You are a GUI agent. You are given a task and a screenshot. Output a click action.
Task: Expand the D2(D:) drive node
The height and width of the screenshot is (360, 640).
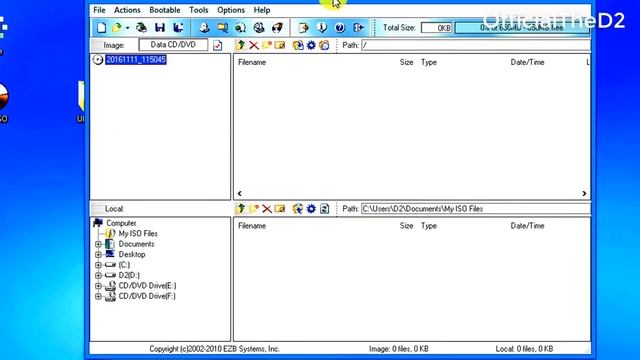pos(98,276)
